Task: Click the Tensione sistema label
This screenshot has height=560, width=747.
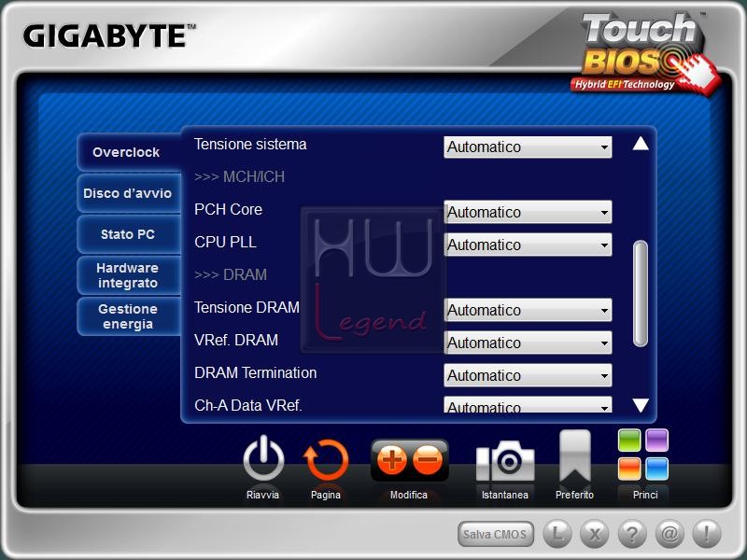Action: tap(250, 145)
